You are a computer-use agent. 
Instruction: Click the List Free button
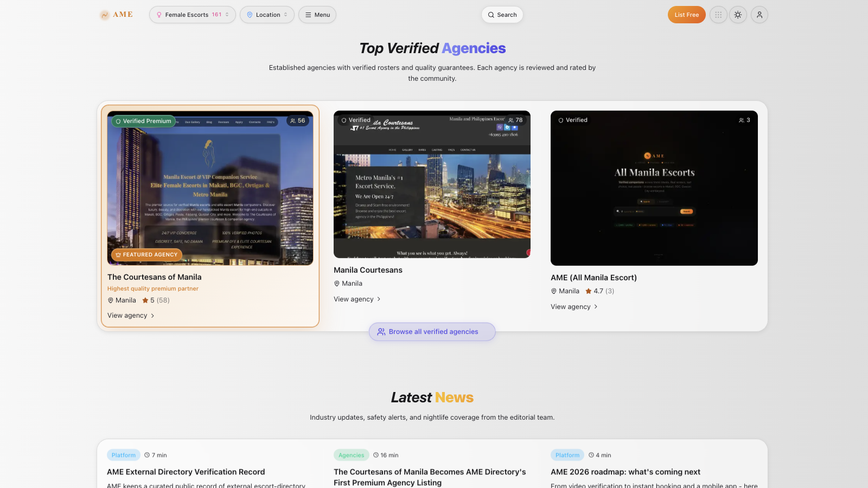pyautogui.click(x=687, y=15)
